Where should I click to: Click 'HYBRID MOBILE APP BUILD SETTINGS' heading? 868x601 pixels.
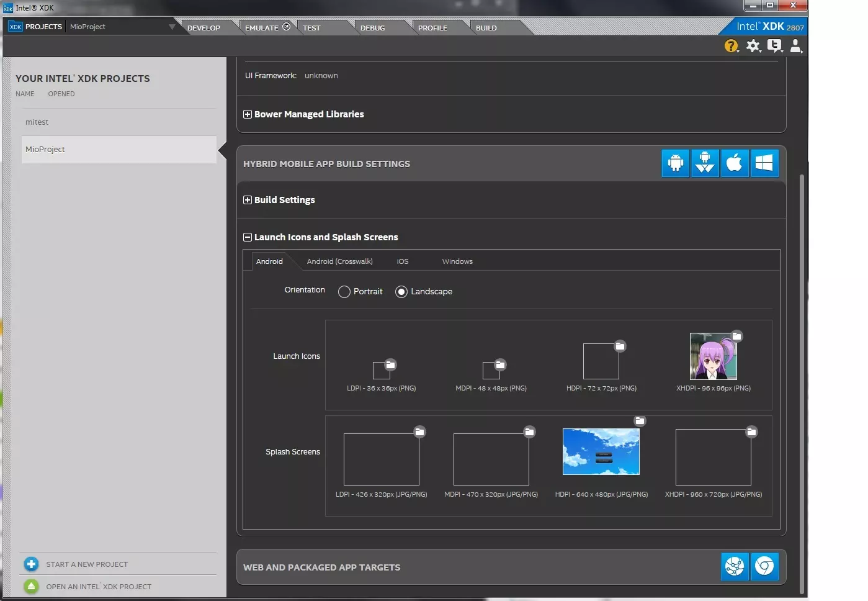point(326,164)
